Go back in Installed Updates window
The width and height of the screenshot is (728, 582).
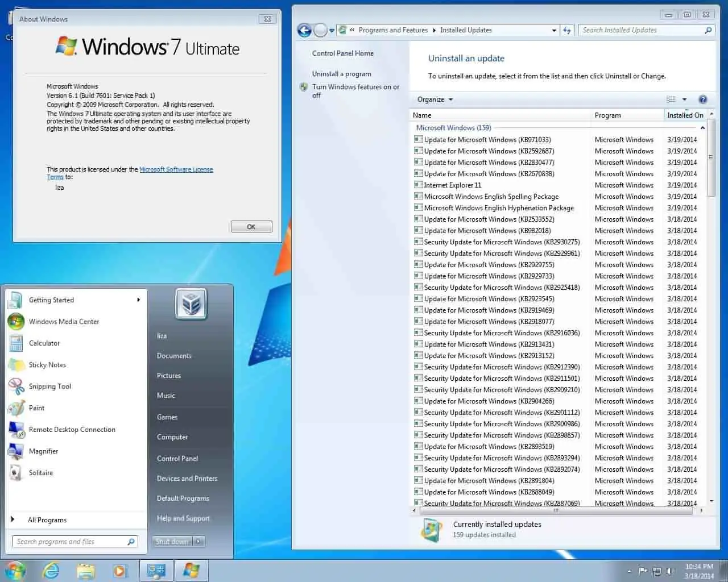pyautogui.click(x=305, y=30)
